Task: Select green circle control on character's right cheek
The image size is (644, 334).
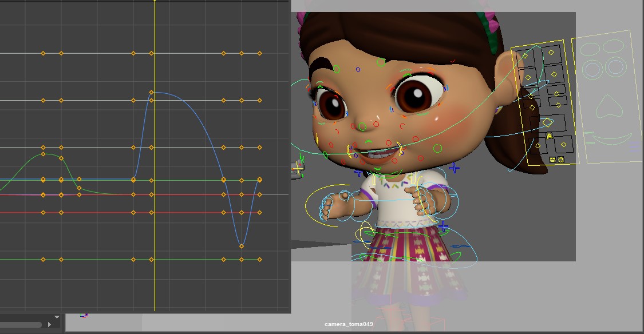Action: coord(438,148)
